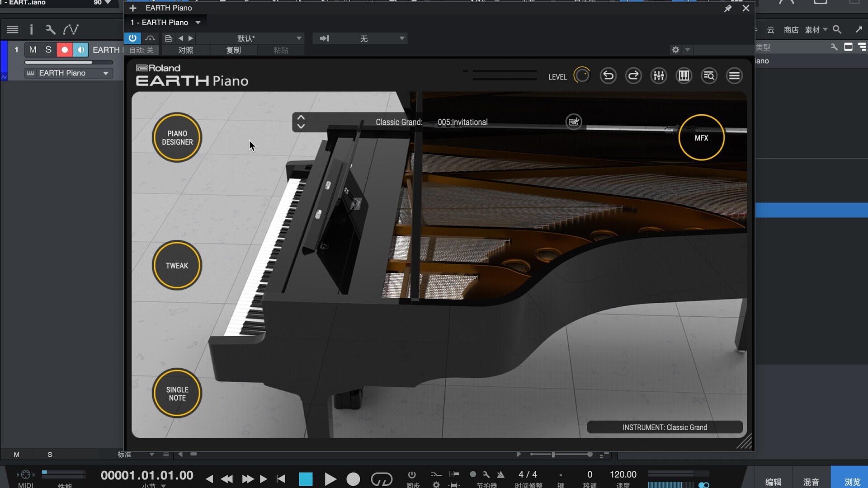Toggle monitor button on track 1
Image resolution: width=868 pixels, height=488 pixels.
click(x=80, y=50)
